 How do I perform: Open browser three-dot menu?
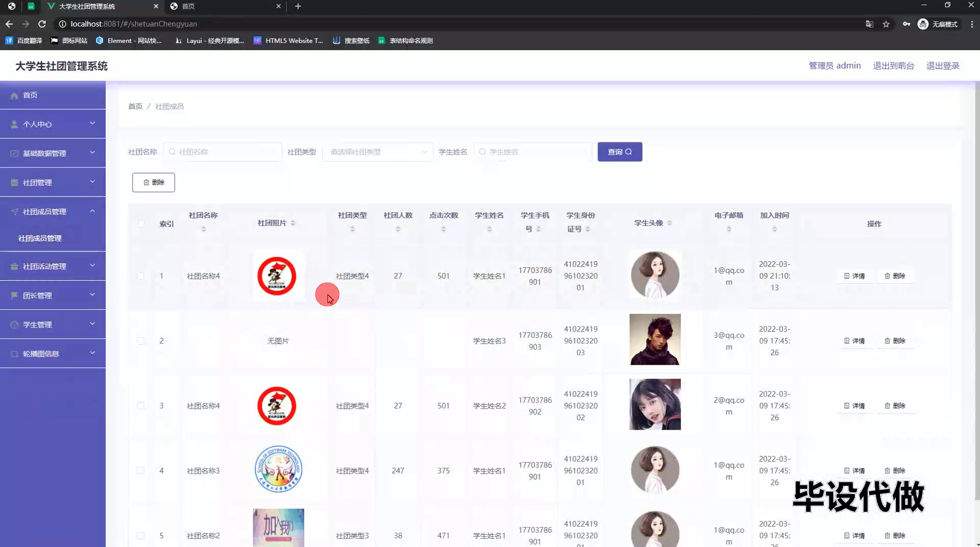[x=972, y=24]
